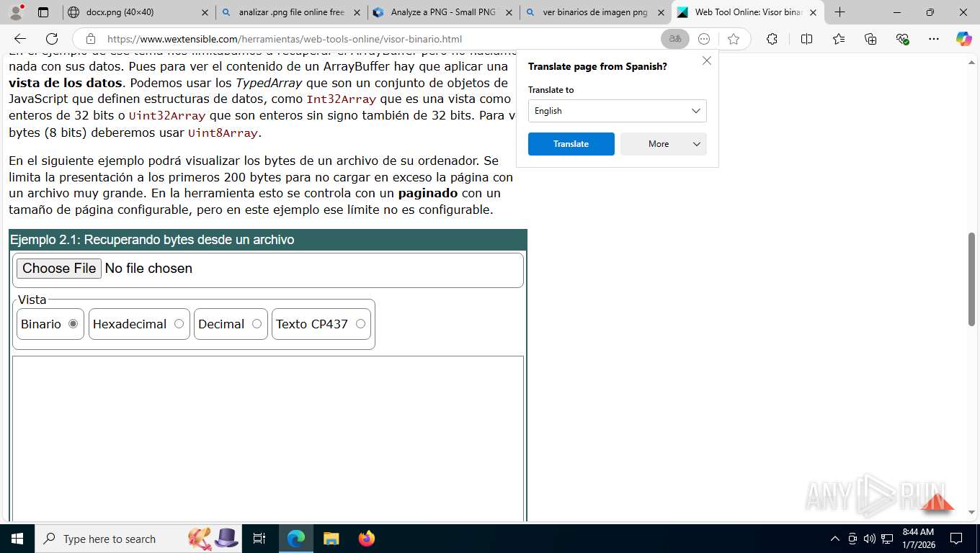Click the blue Translate button

[571, 144]
